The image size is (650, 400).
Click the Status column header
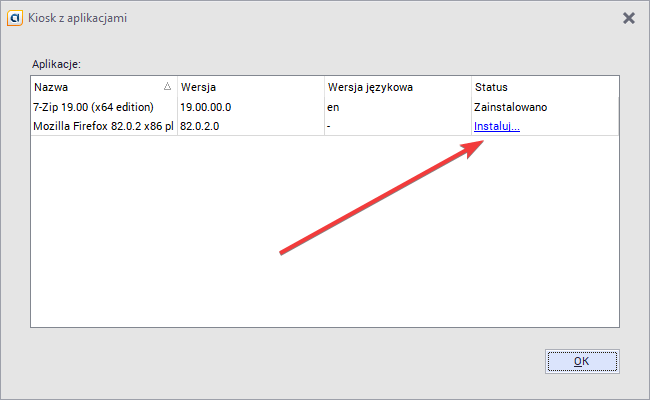coord(544,87)
